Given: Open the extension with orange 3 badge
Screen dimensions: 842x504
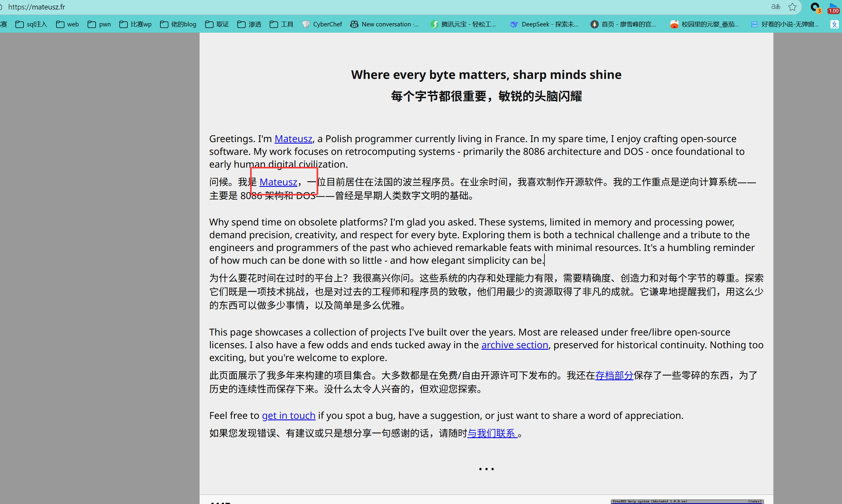Looking at the screenshot, I should tap(816, 7).
